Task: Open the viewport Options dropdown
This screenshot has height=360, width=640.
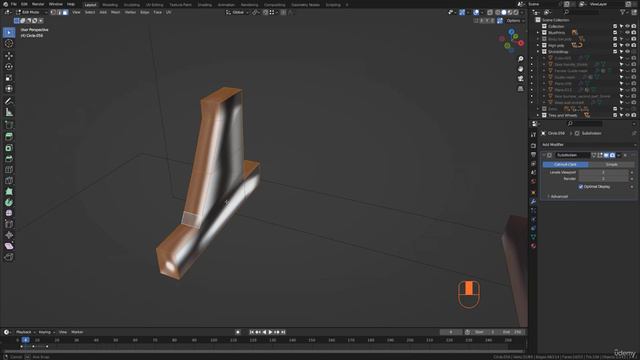Action: click(x=515, y=20)
